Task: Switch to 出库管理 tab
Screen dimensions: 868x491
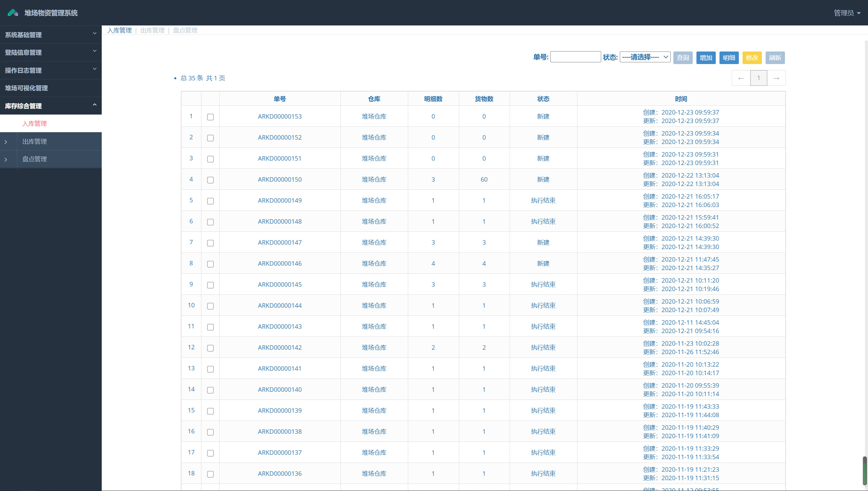Action: coord(153,30)
